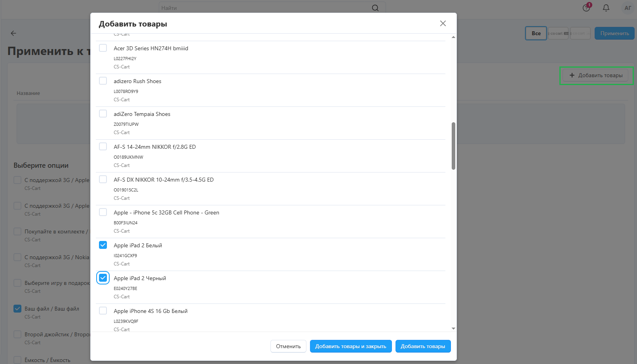This screenshot has width=637, height=364.
Task: Uncheck Apple iPad 2 Черный
Action: click(x=103, y=278)
